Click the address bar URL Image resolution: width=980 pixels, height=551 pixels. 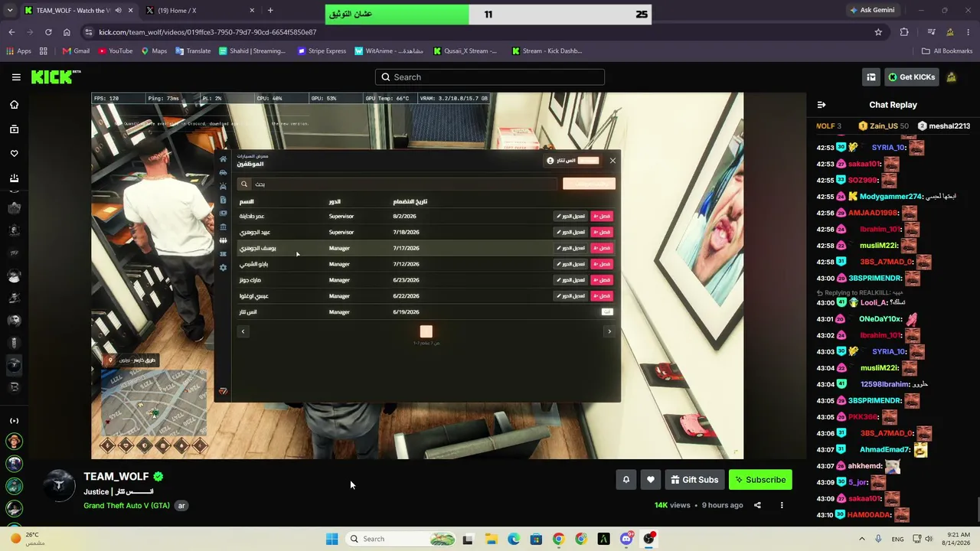[207, 32]
